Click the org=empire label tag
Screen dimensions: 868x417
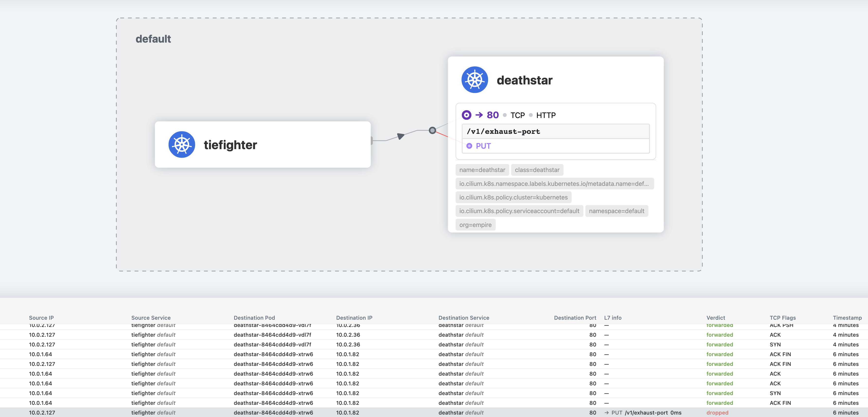[x=475, y=225]
